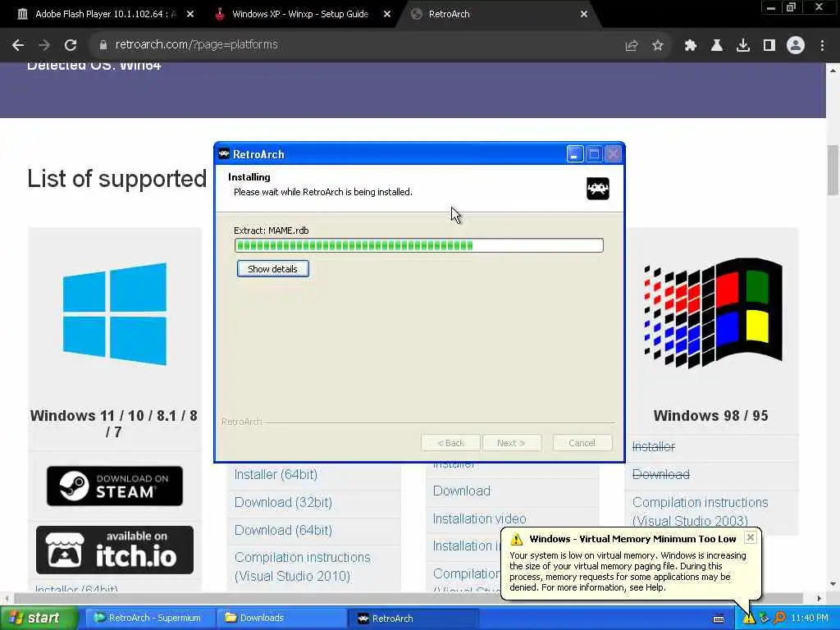840x630 pixels.
Task: Click Show details in RetroArch installer
Action: click(x=272, y=269)
